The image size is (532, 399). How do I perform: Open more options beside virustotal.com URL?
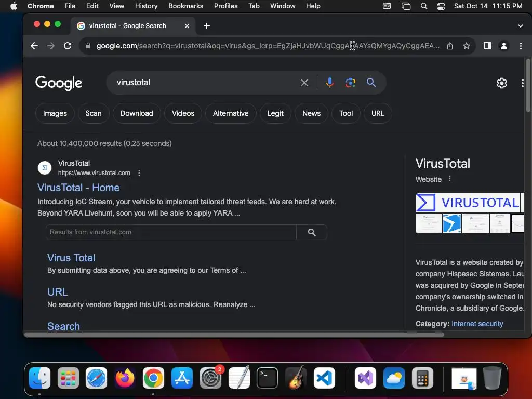[139, 173]
